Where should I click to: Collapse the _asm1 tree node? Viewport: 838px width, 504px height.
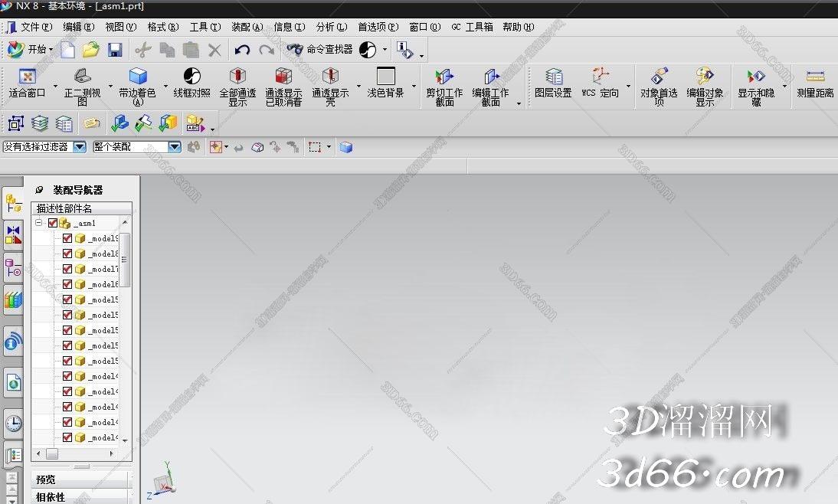pos(38,223)
